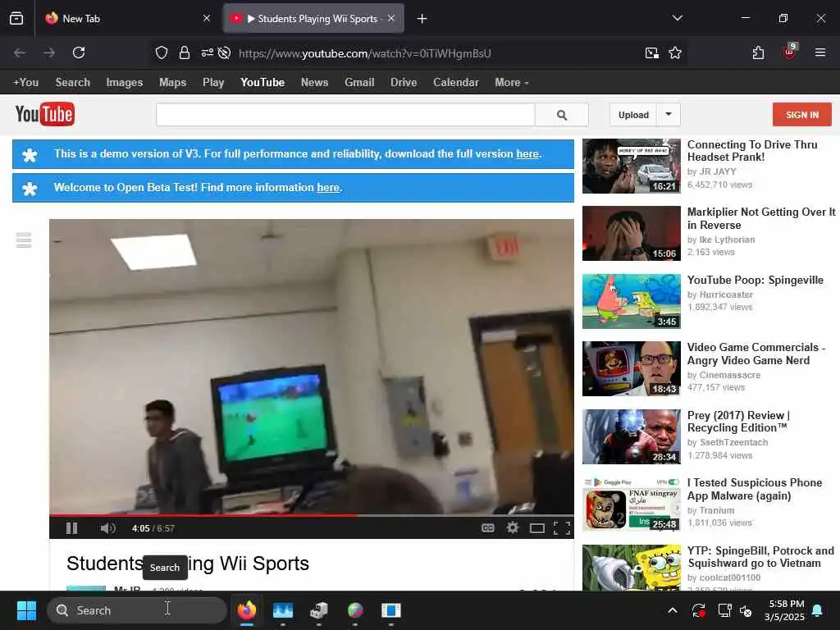Reload the page in Firefox
This screenshot has height=630, width=840.
click(79, 52)
